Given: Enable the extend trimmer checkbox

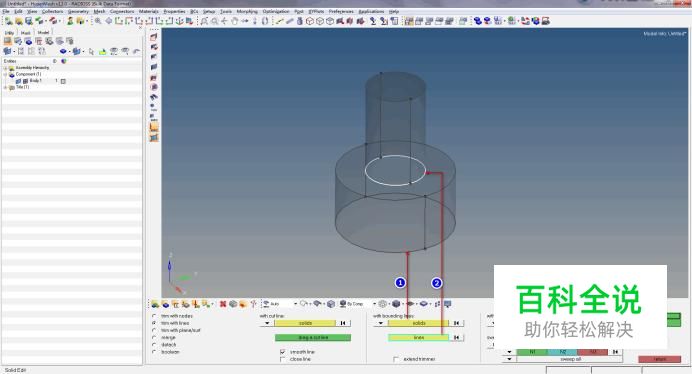Looking at the screenshot, I should click(396, 359).
